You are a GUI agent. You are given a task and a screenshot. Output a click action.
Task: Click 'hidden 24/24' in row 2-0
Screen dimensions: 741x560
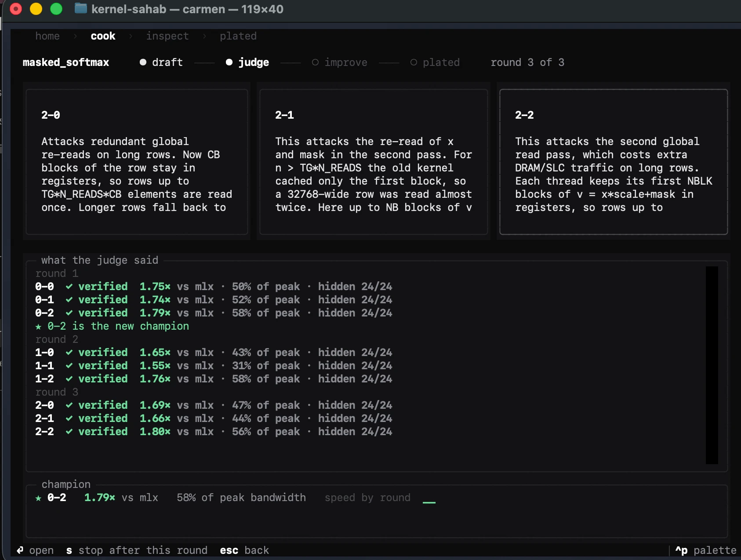[x=355, y=405]
